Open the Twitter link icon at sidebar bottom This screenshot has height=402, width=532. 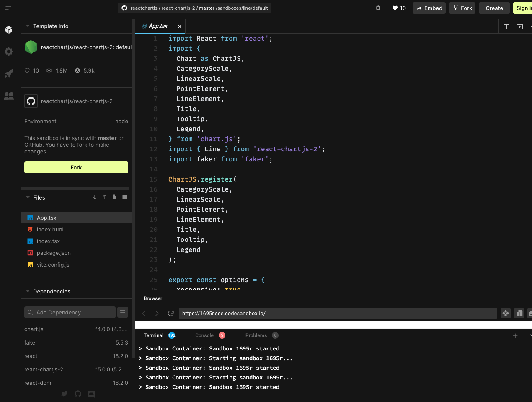coord(65,394)
